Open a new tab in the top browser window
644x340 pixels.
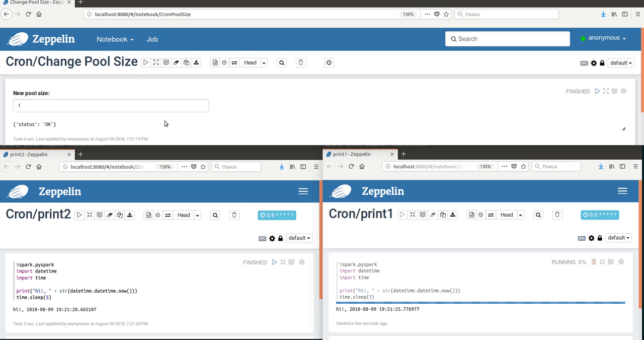[x=80, y=3]
